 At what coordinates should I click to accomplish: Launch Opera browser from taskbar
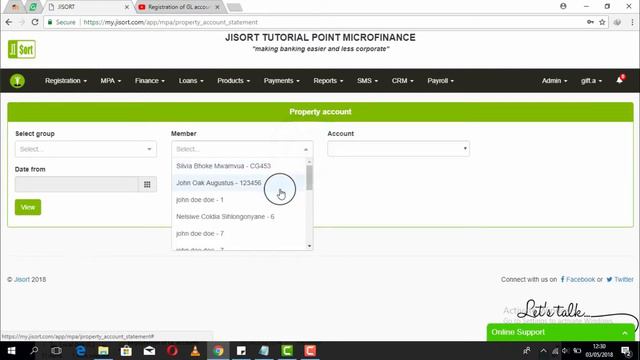pyautogui.click(x=172, y=351)
